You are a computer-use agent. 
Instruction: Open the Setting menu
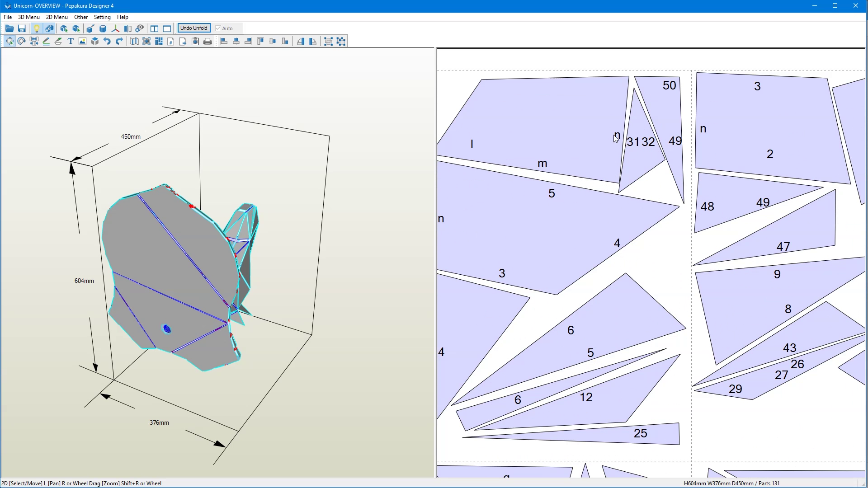[102, 17]
